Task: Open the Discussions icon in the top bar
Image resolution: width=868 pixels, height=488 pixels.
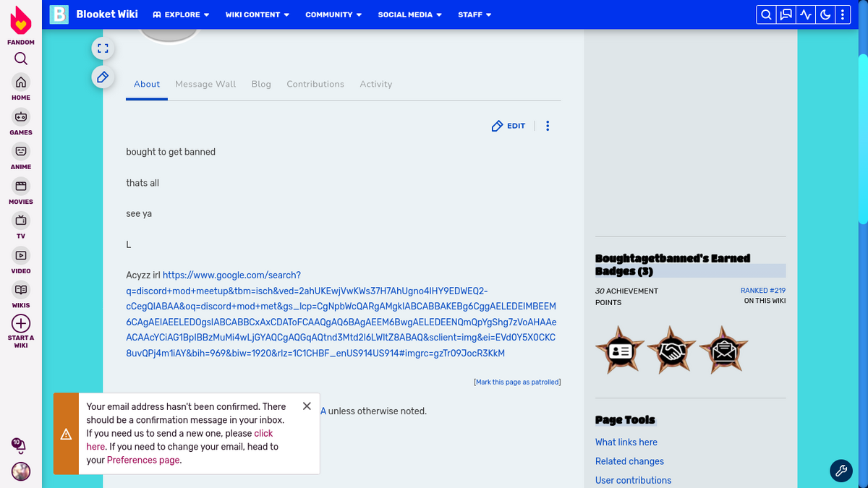Action: coord(786,14)
